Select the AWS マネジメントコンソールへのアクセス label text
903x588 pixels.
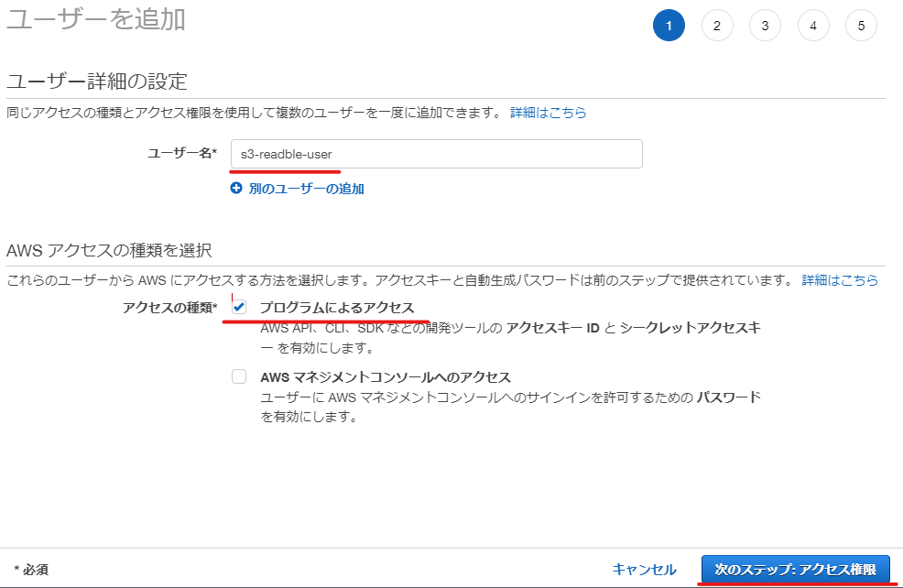[x=386, y=377]
